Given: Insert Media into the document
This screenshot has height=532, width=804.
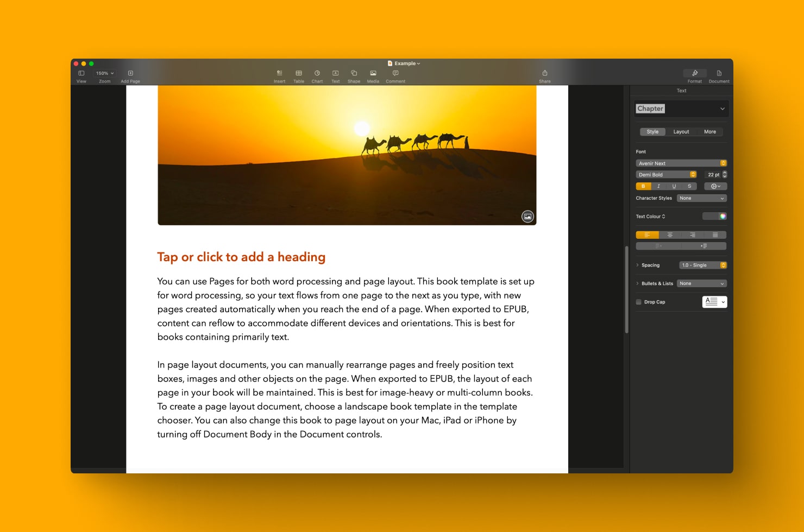Looking at the screenshot, I should pos(373,74).
